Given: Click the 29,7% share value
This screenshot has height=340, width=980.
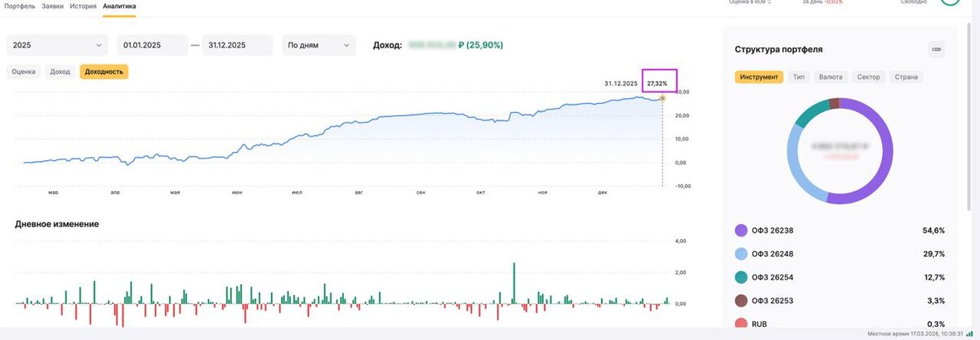Looking at the screenshot, I should [933, 254].
